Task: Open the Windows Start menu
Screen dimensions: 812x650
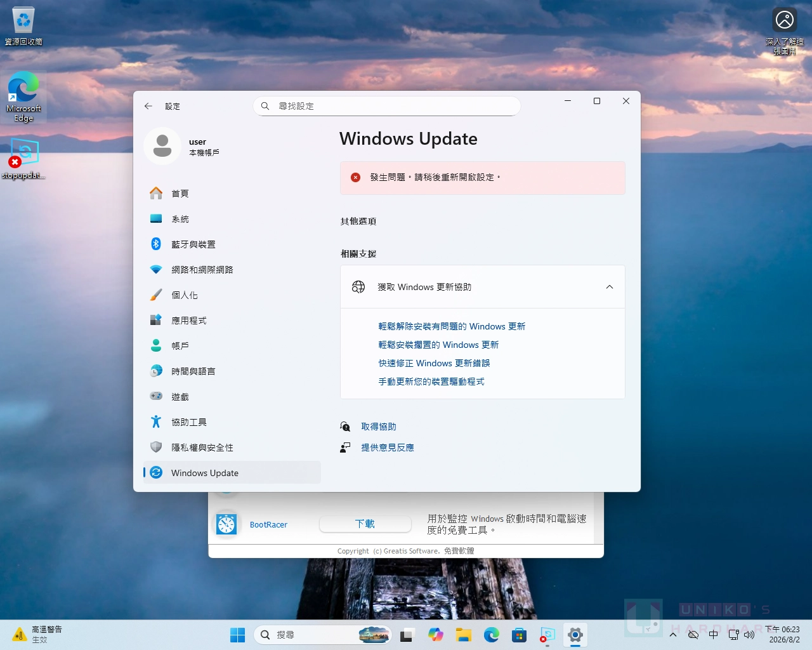Action: coord(238,635)
